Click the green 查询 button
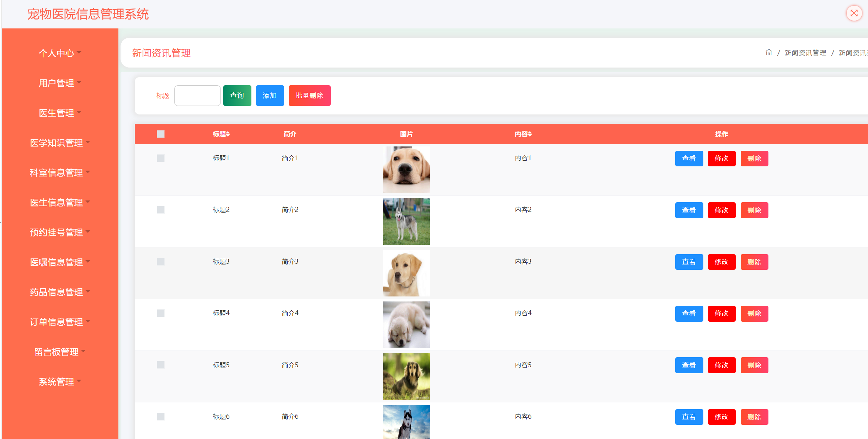This screenshot has height=439, width=868. [x=237, y=96]
